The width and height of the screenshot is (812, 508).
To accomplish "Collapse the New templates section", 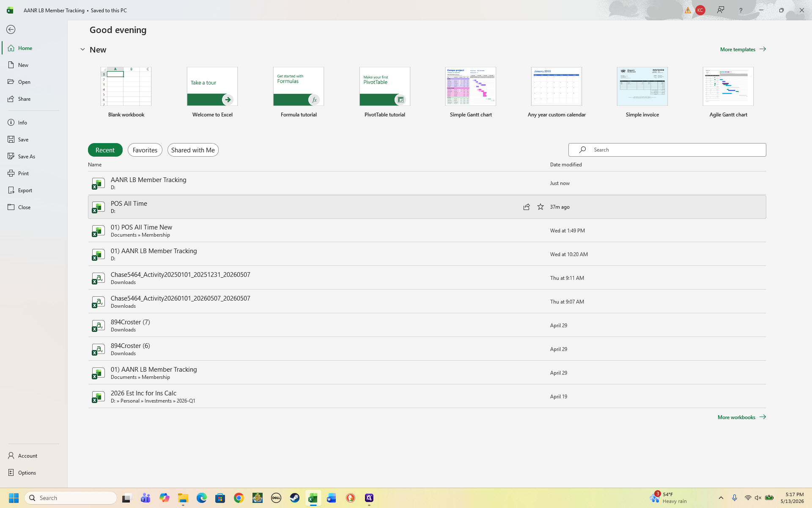I will click(x=82, y=50).
